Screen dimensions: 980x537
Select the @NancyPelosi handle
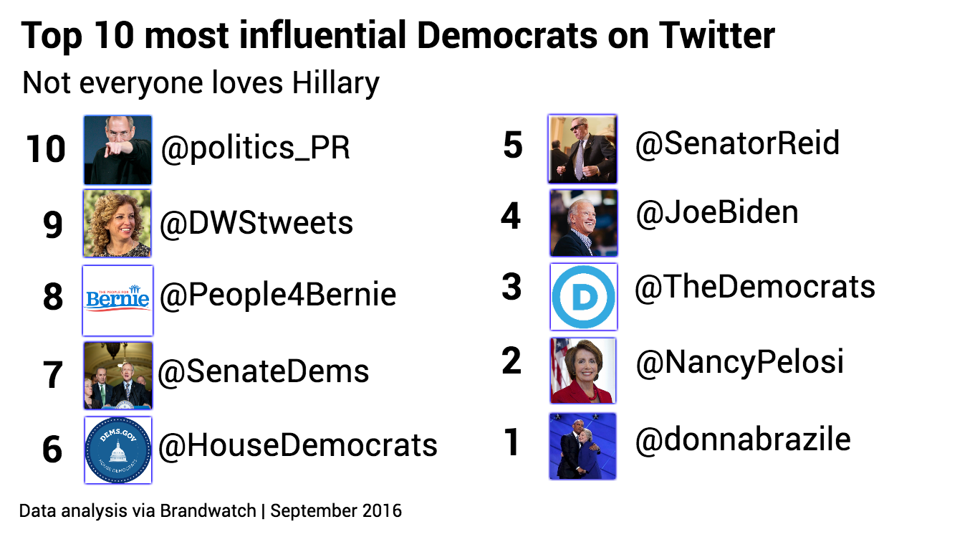739,363
